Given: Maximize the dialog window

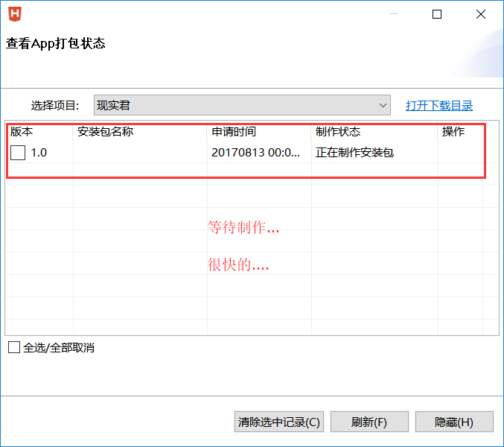Looking at the screenshot, I should click(x=437, y=14).
